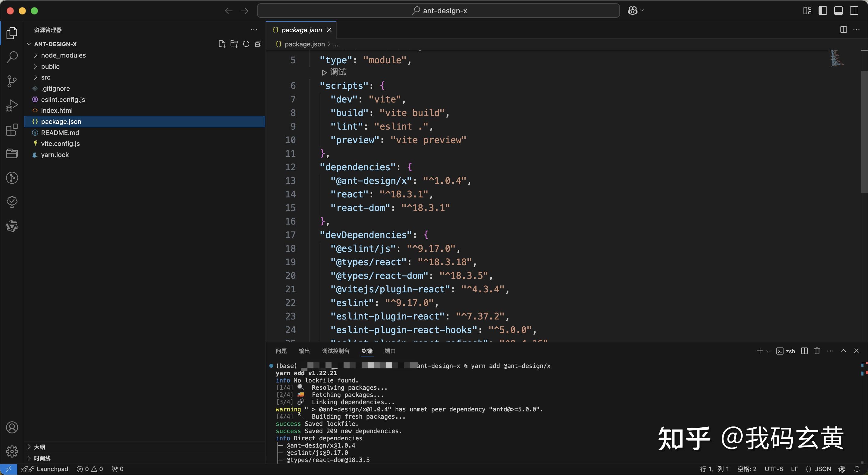Open the Search view in activity bar

[12, 57]
